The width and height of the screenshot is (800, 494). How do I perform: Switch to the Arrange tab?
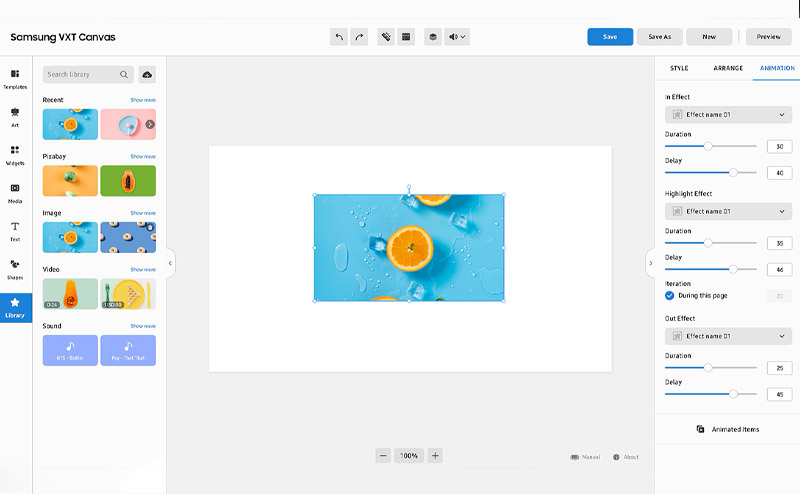[x=727, y=68]
